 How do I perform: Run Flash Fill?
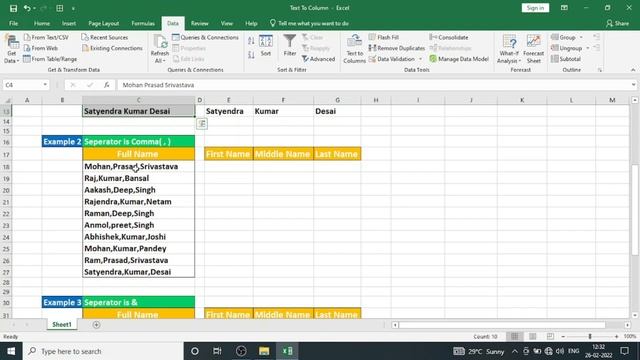[384, 37]
